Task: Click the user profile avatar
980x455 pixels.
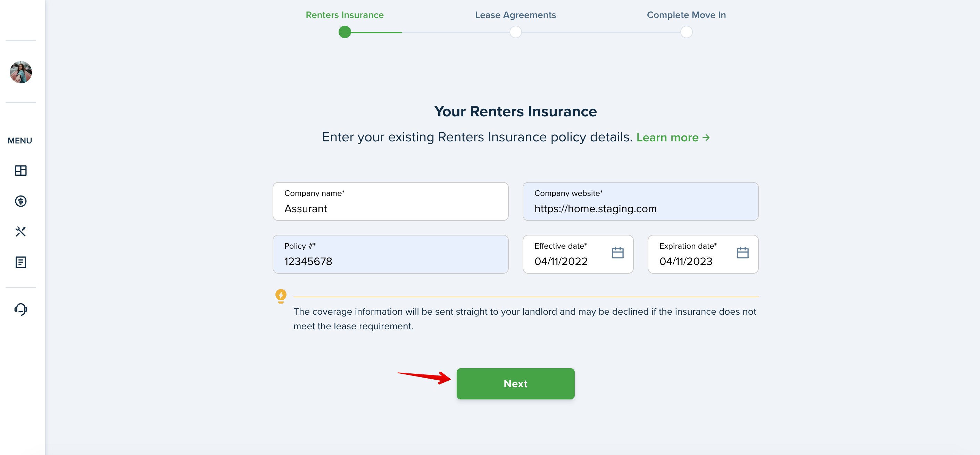Action: 20,72
